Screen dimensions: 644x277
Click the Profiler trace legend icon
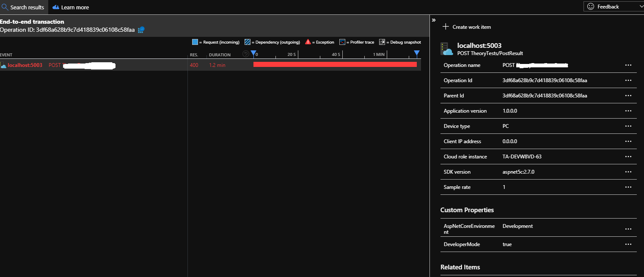[342, 42]
